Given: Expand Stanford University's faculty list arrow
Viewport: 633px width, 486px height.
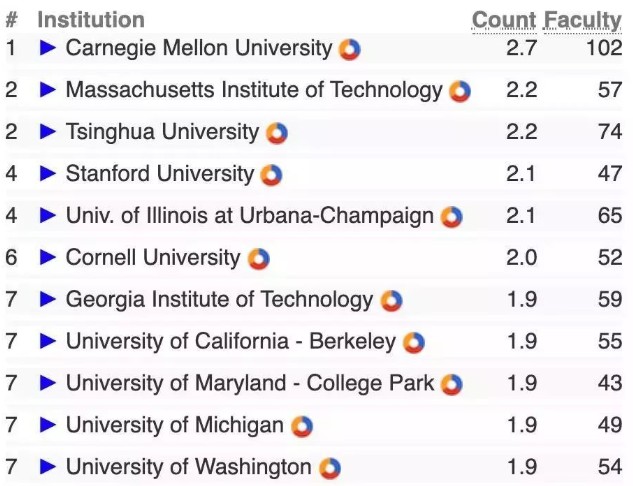Looking at the screenshot, I should click(x=48, y=174).
